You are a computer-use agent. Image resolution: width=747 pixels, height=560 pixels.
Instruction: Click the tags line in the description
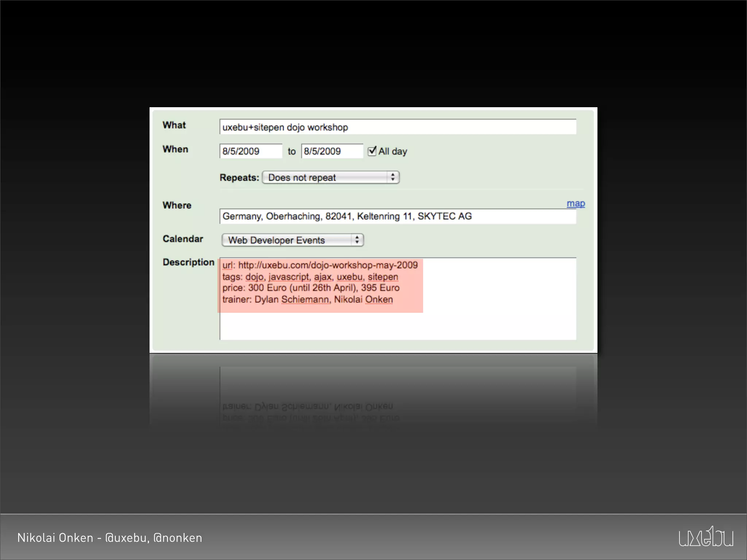tap(310, 277)
